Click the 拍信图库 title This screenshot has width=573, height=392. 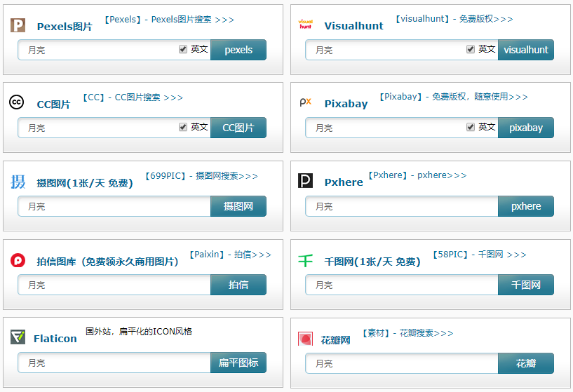point(107,262)
